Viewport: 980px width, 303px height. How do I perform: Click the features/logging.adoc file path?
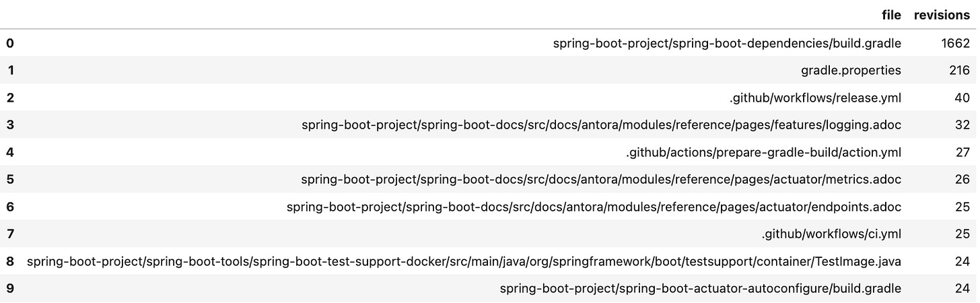tap(602, 125)
